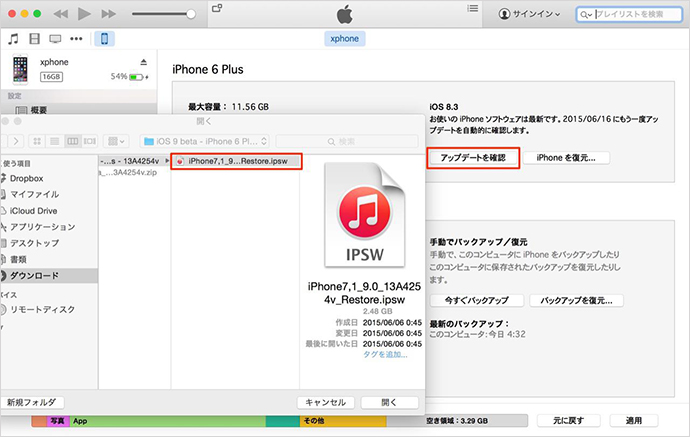Open the arrange-by dropdown in file dialog

coord(116,141)
